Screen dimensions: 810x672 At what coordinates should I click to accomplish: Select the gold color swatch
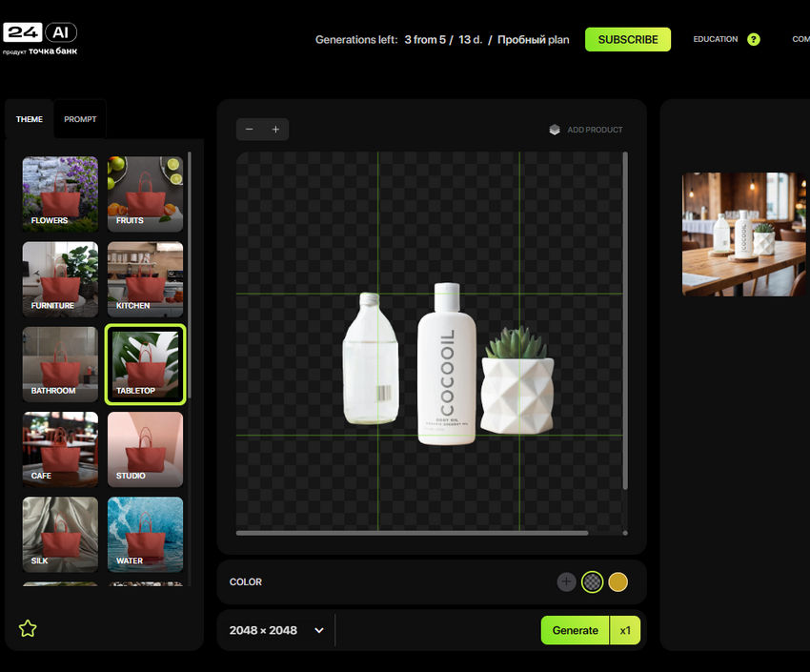618,582
